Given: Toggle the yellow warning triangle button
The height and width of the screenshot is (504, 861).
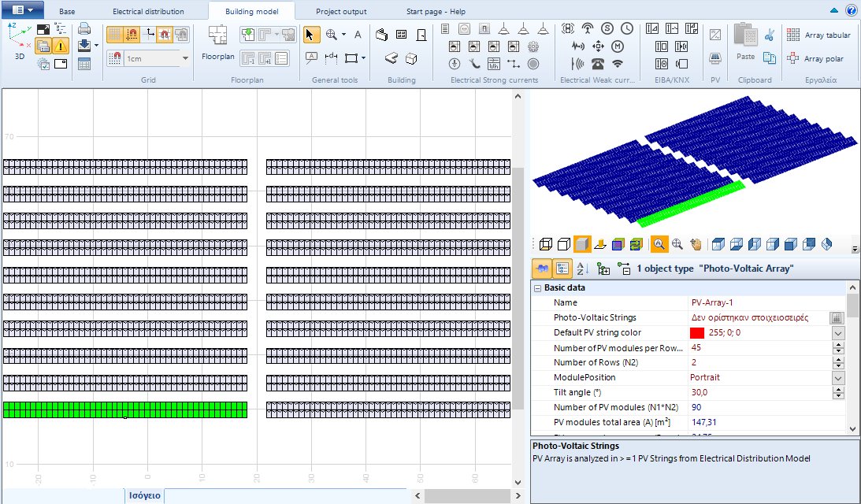Looking at the screenshot, I should (x=61, y=46).
